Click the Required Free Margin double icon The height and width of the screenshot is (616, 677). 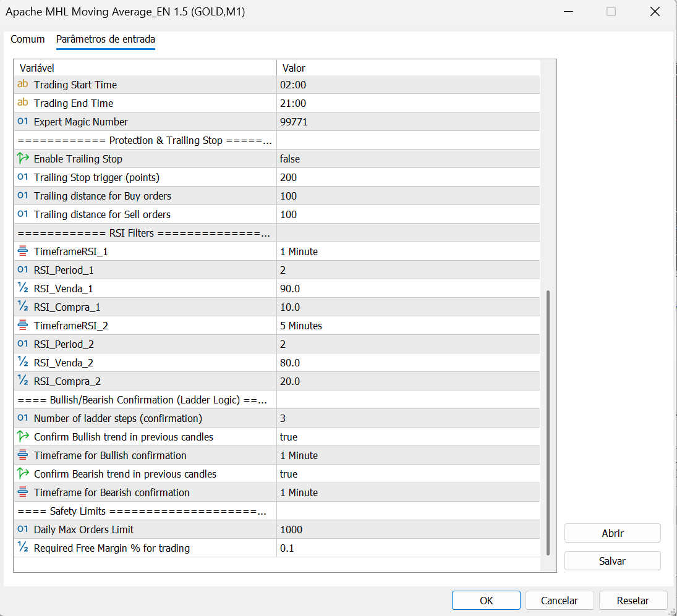[23, 548]
